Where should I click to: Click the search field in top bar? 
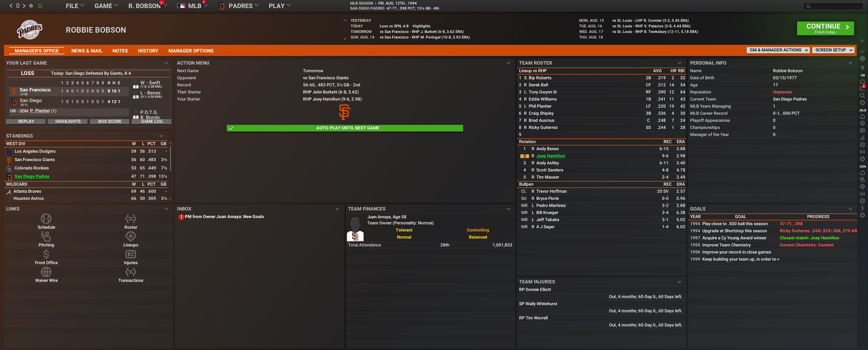833,6
